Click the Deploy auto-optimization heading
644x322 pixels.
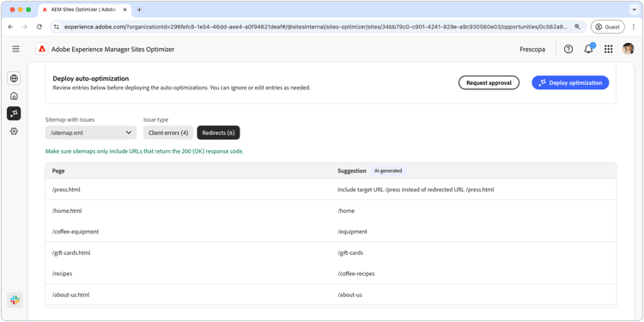tap(91, 78)
